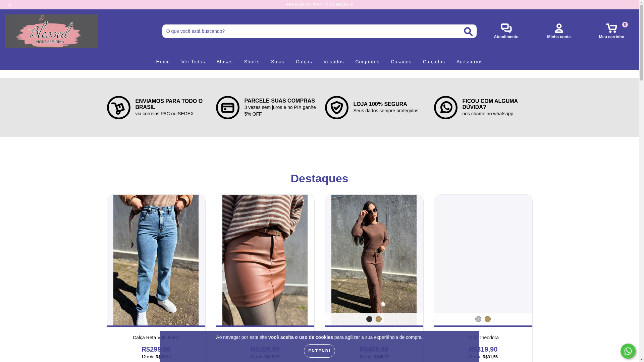The image size is (644, 362).
Task: Click the shipping cart icon beside Enviamos para todo o Brasil
Action: coord(118,108)
